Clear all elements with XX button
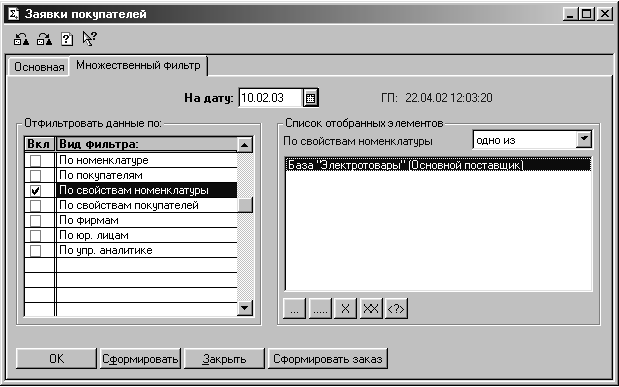 (x=371, y=308)
